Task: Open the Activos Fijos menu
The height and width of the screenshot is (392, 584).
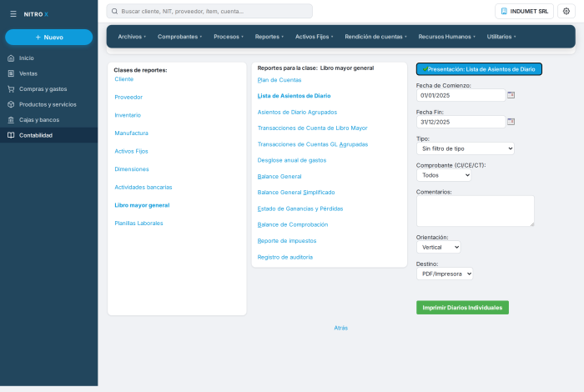Action: point(314,37)
